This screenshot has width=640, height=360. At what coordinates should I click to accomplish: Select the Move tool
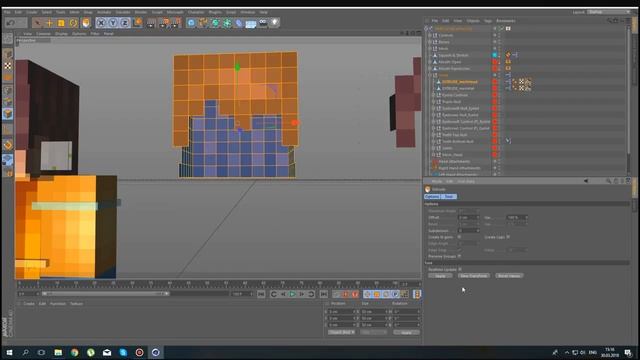point(49,23)
